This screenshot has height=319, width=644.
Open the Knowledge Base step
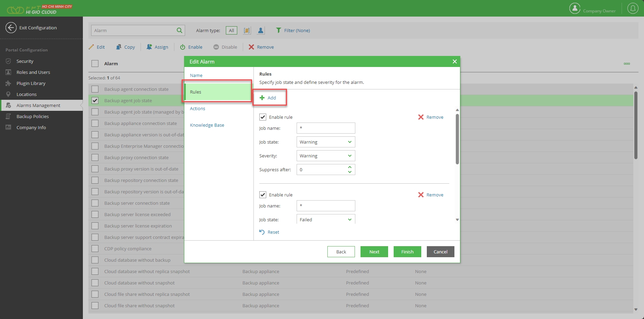(207, 125)
